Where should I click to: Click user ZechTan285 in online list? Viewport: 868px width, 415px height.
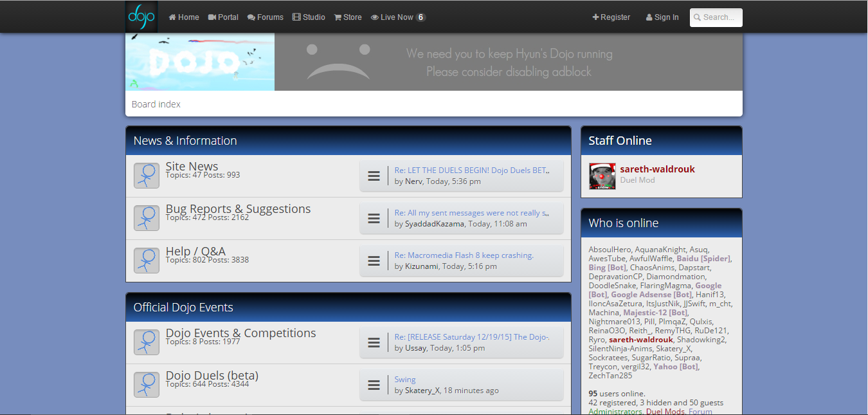[x=610, y=376]
